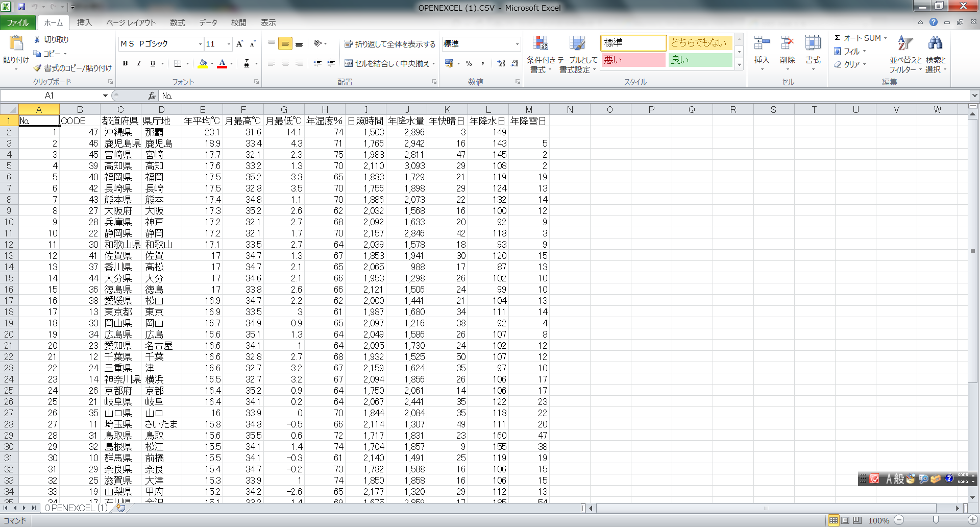Screen dimensions: 980x527
Task: Click the Delete cells (削除) icon
Action: [x=787, y=44]
